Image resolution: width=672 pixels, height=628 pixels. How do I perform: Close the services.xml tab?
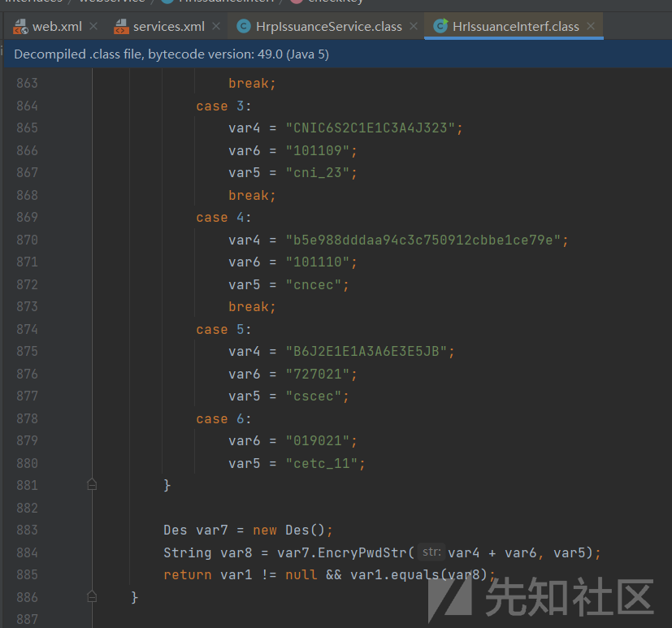tap(216, 27)
